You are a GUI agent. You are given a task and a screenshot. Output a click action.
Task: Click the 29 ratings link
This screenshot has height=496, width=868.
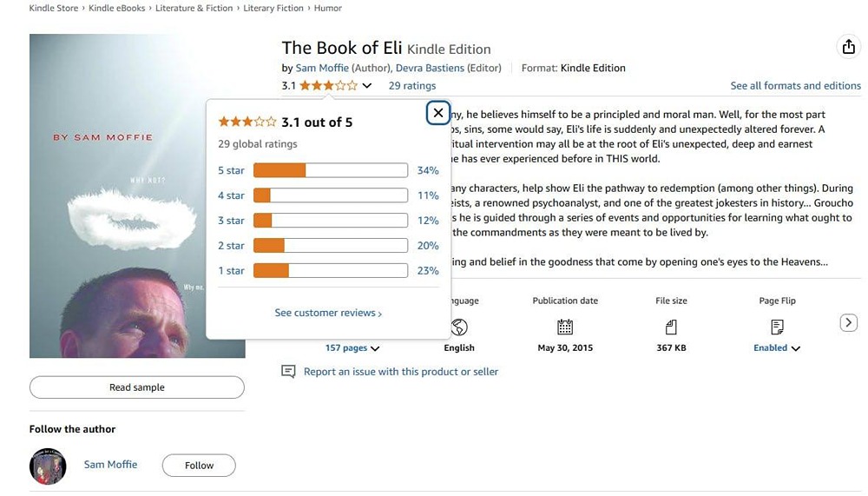coord(412,86)
